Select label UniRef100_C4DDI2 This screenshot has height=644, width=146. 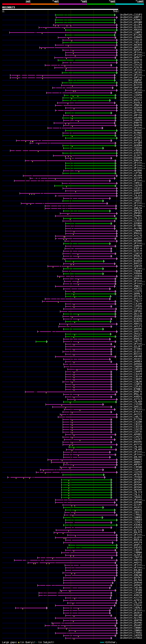(x=131, y=201)
